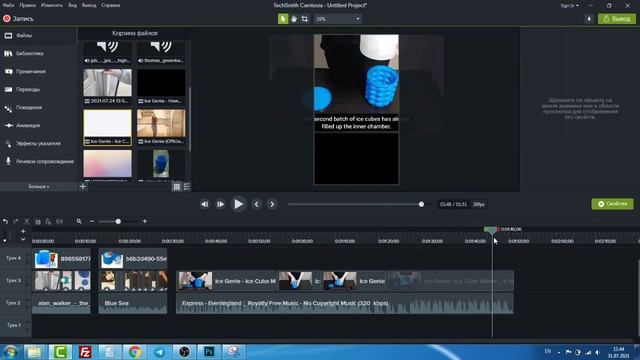Click the download arrow icon near Вывод
Image resolution: width=640 pixels, height=360 pixels.
click(x=589, y=19)
